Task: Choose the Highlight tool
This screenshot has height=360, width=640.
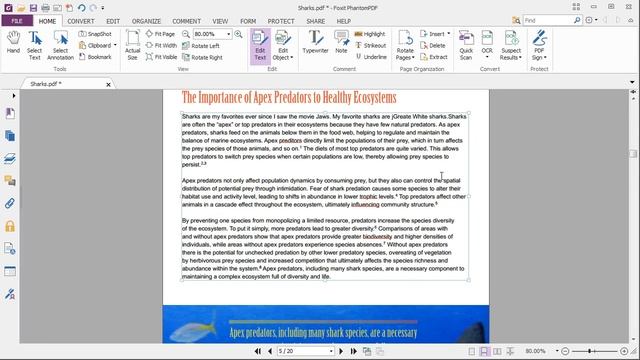Action: 370,34
